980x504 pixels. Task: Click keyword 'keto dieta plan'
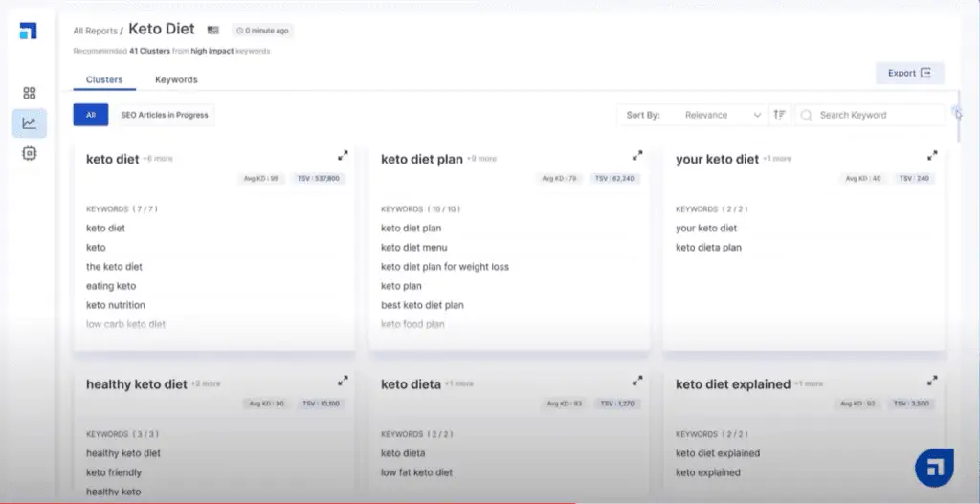[x=708, y=248]
